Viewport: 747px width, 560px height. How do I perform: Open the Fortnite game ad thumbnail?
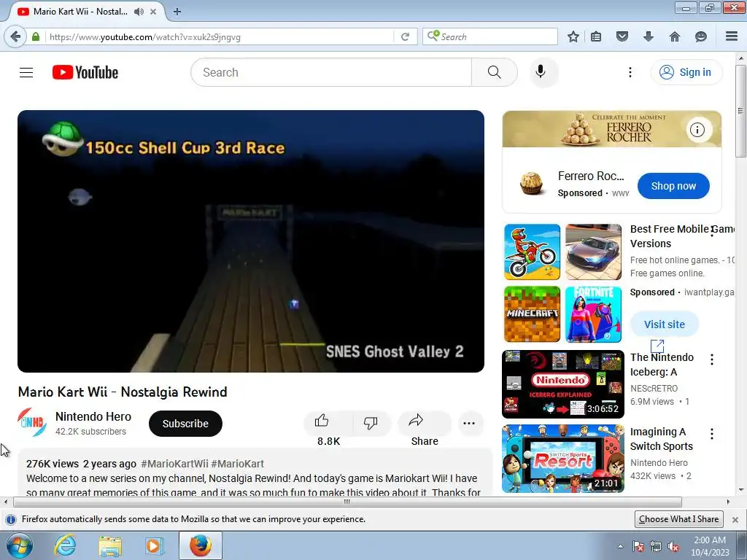[593, 314]
